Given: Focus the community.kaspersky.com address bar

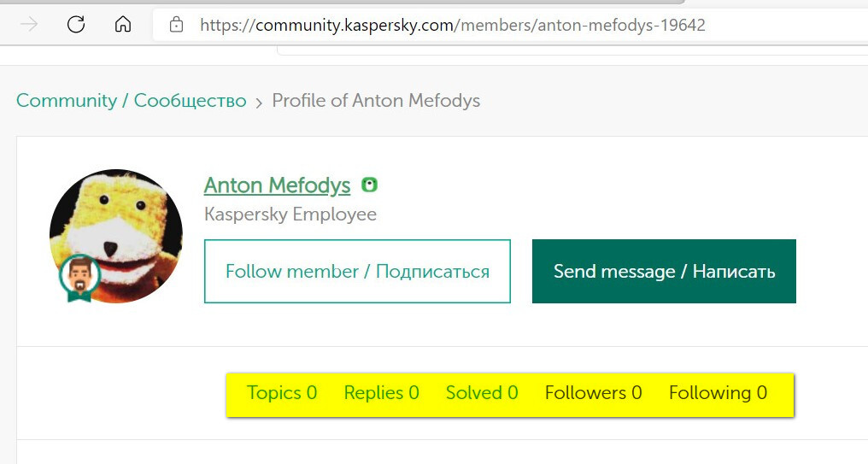Looking at the screenshot, I should coord(453,25).
